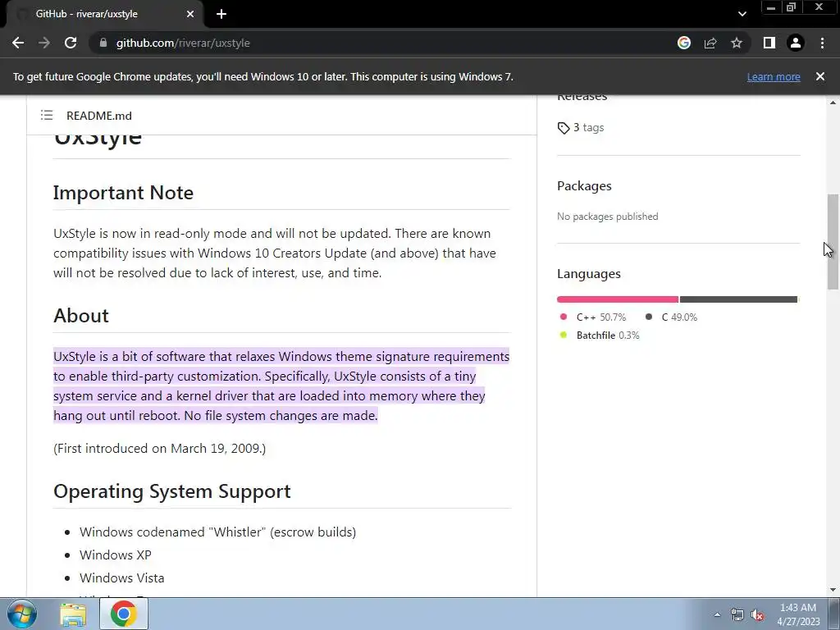Screen dimensions: 840x630
Task: Open the Packages heading link
Action: (x=584, y=186)
